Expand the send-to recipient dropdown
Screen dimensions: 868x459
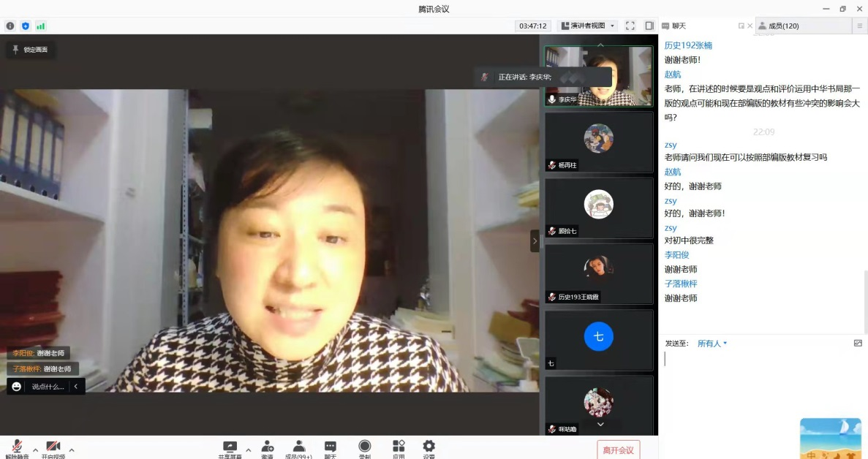(712, 344)
